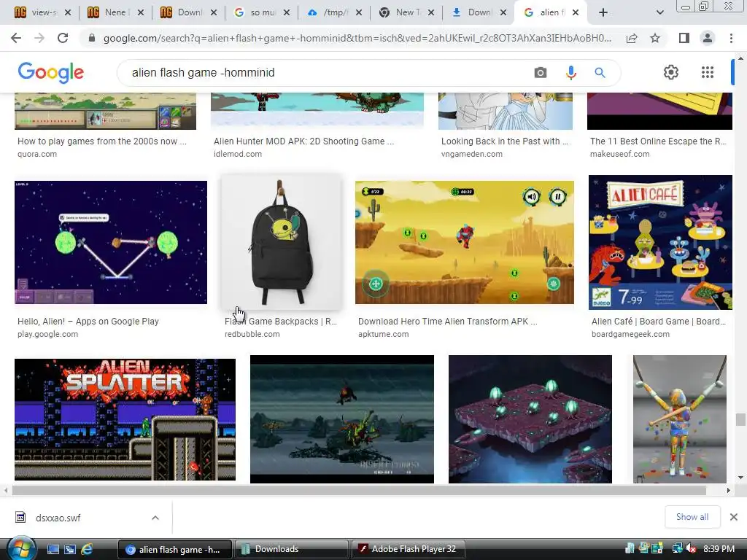This screenshot has height=560, width=747.
Task: Open 'The 11 Best Online Escape' link
Action: click(658, 141)
